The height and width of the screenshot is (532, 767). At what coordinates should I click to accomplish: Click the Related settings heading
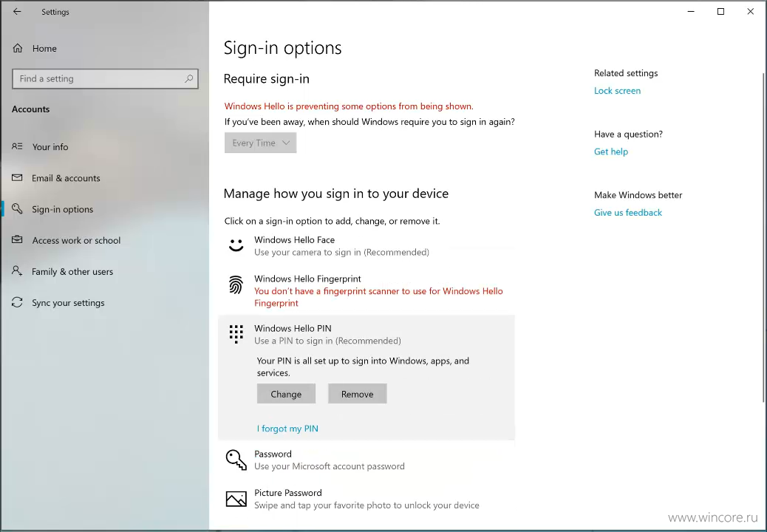(x=626, y=73)
